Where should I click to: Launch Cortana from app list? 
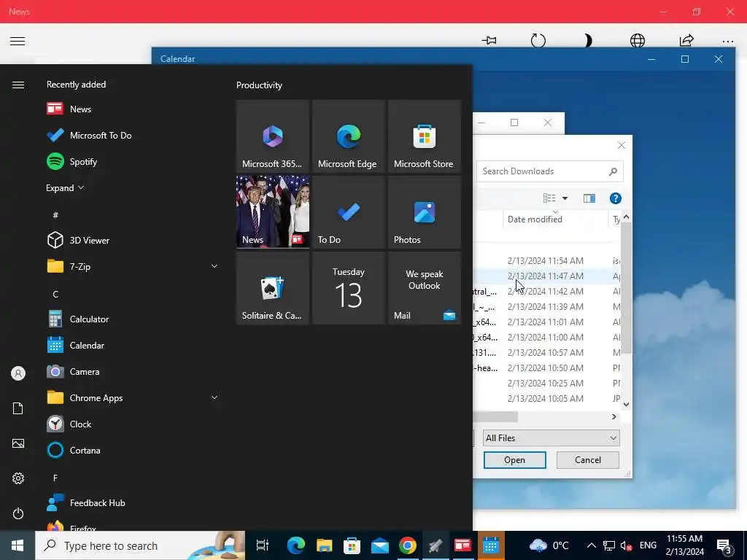133,450
